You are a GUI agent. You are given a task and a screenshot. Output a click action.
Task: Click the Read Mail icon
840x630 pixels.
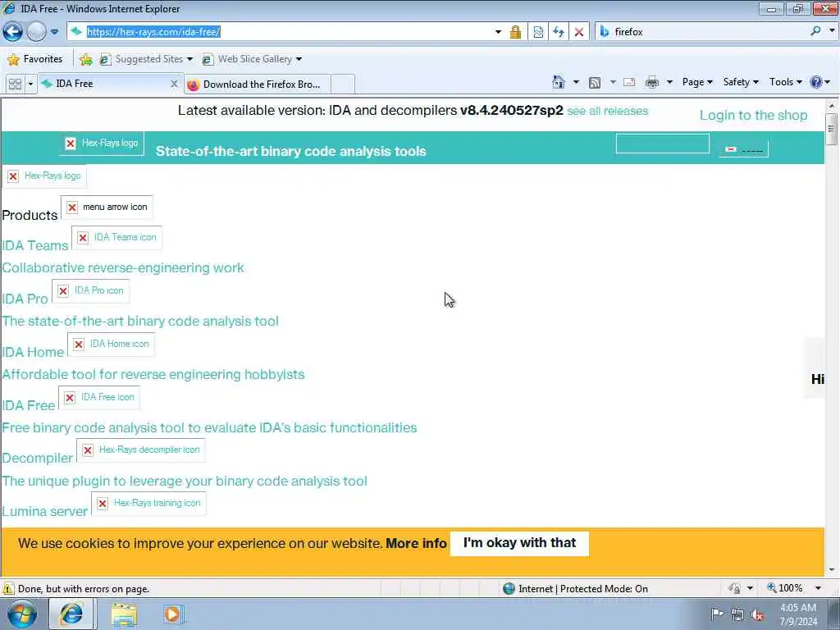click(x=629, y=82)
